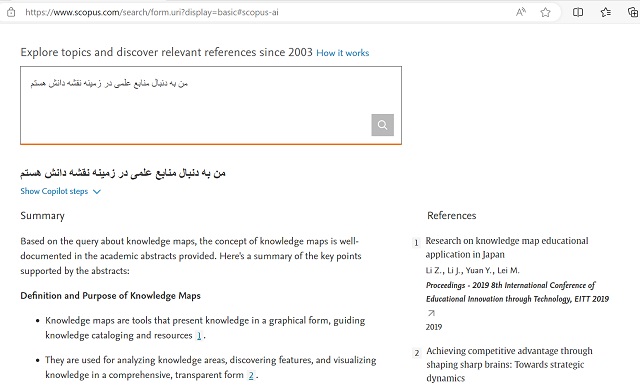Click the browser address bar URL

point(152,12)
